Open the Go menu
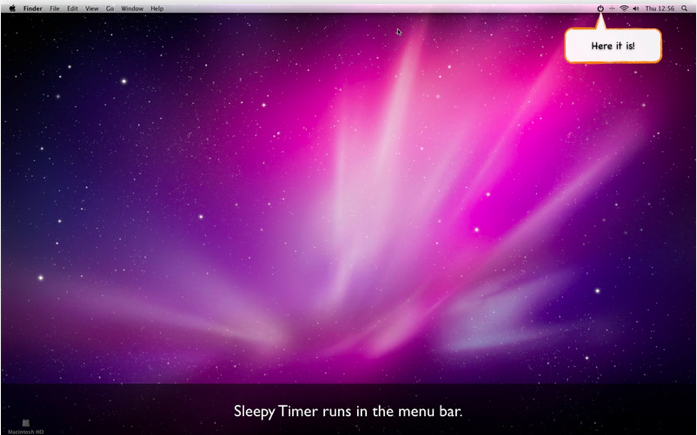 (110, 8)
